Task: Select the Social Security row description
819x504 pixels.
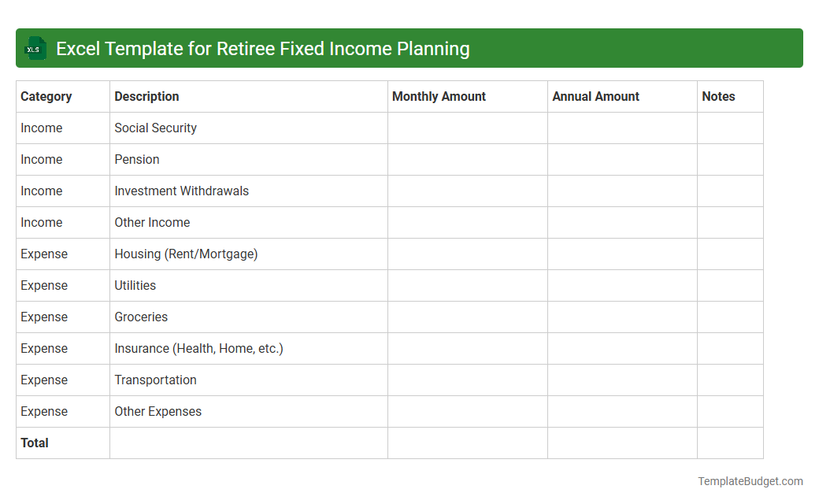Action: pyautogui.click(x=155, y=128)
